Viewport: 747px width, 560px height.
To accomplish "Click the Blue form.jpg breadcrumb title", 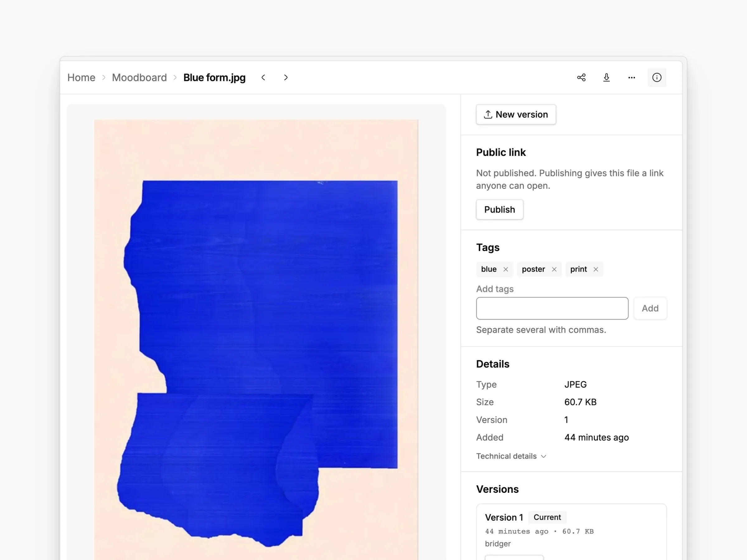I will point(214,78).
